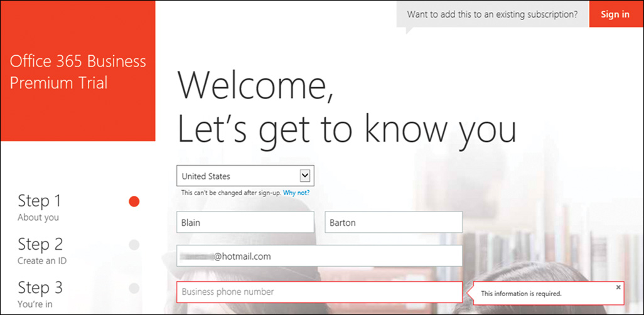Click the 'You're in' step label
644x315 pixels.
pos(35,304)
